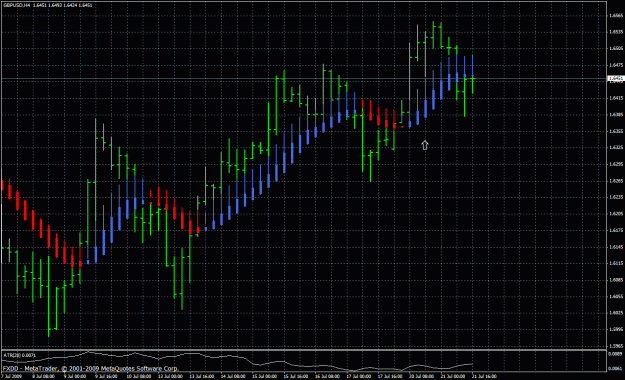Click the 1.6205 price axis label
Image resolution: width=625 pixels, height=380 pixels.
click(x=616, y=214)
